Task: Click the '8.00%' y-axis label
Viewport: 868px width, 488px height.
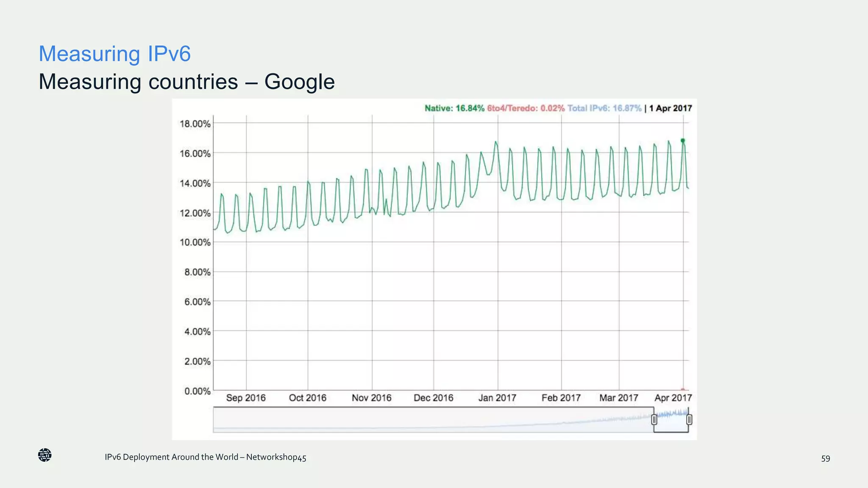Action: pos(197,272)
